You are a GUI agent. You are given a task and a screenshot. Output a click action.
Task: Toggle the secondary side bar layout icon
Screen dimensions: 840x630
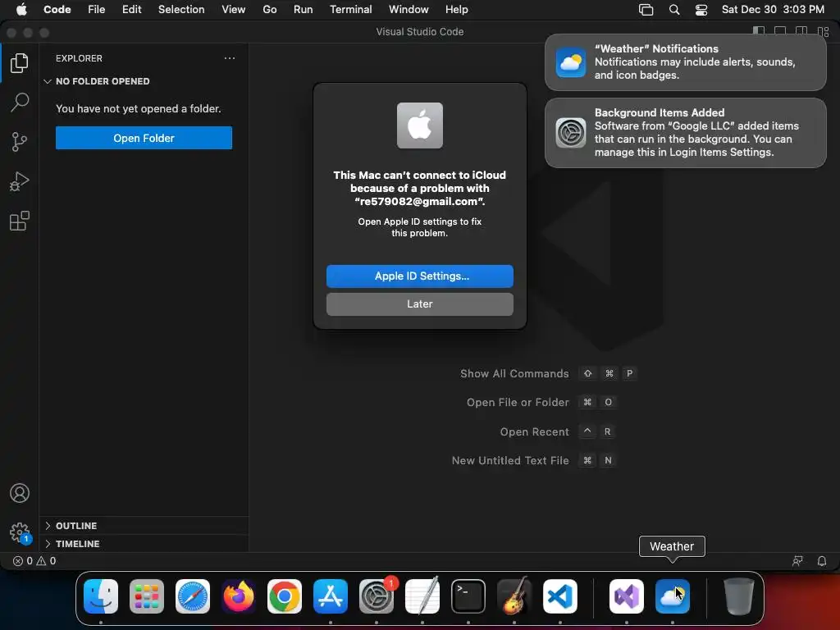click(801, 31)
